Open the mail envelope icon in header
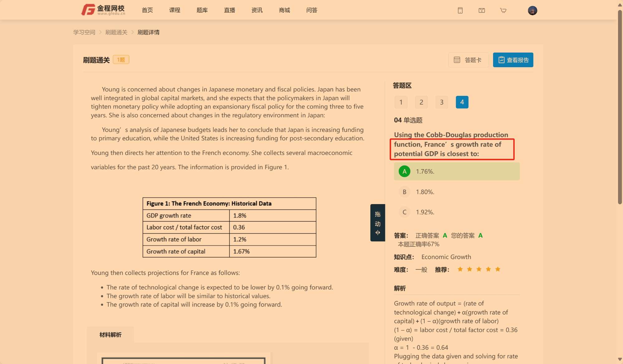The image size is (623, 364). [x=482, y=10]
